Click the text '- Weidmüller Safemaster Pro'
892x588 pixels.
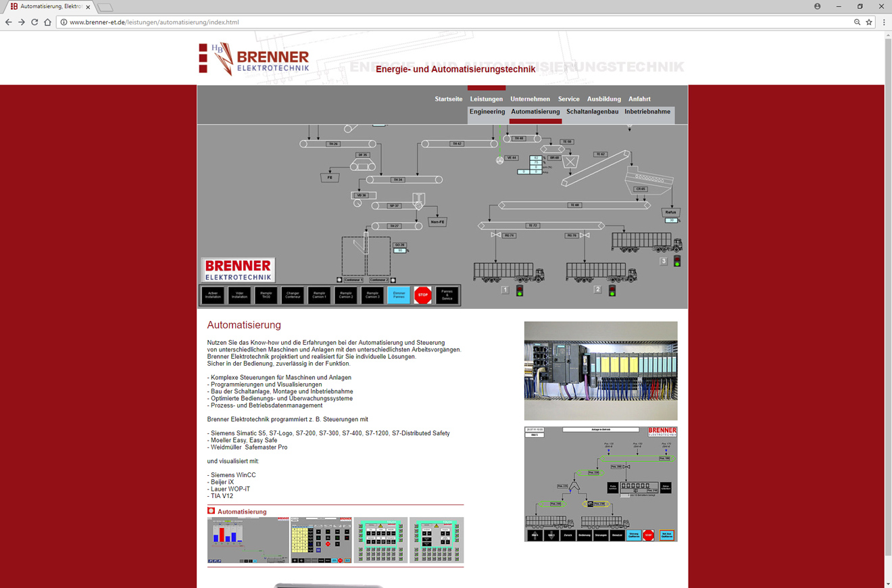point(247,447)
